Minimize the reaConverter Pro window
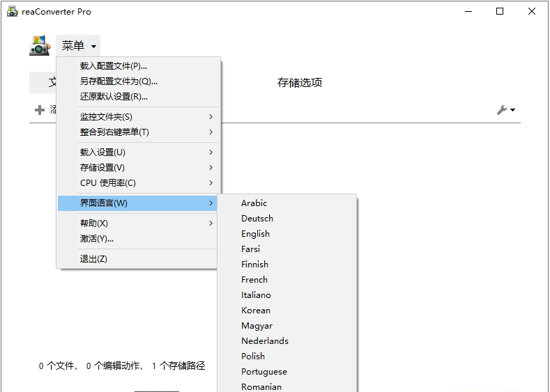The image size is (550, 392). pos(468,11)
